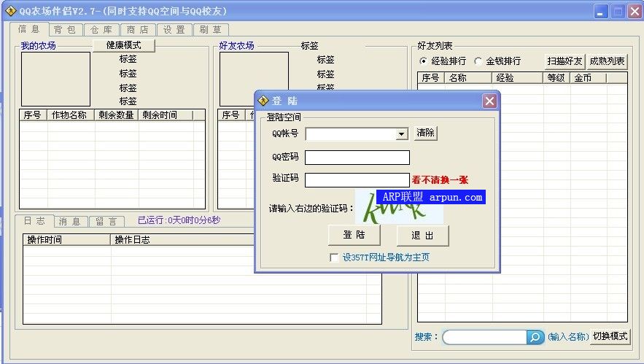The width and height of the screenshot is (644, 364).
Task: Click the 退出 button in dialog
Action: tap(422, 236)
